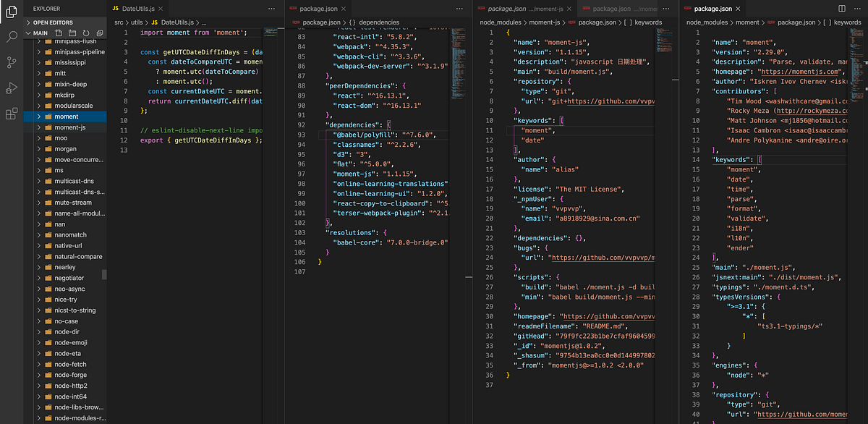The image size is (868, 424).
Task: Collapse all folders in Explorer
Action: click(98, 33)
